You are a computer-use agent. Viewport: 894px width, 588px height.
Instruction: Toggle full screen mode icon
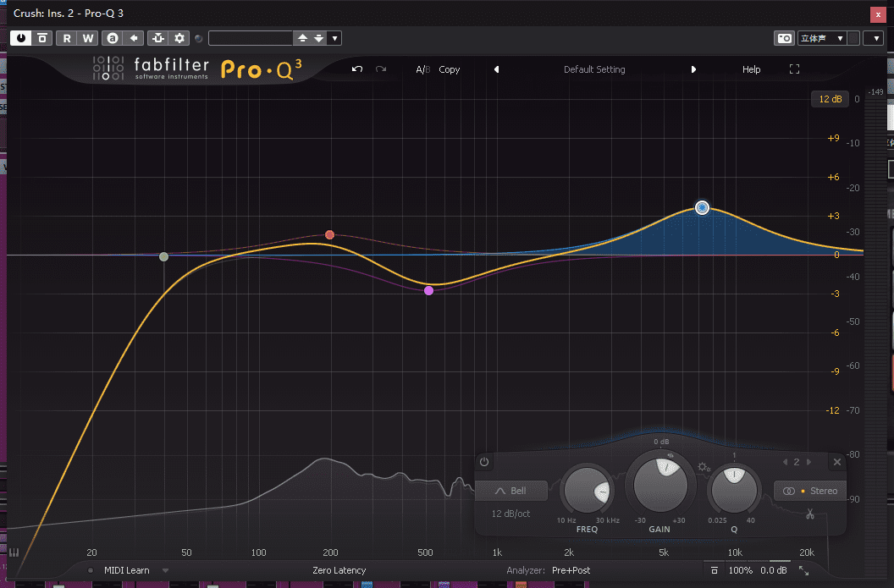pos(794,69)
